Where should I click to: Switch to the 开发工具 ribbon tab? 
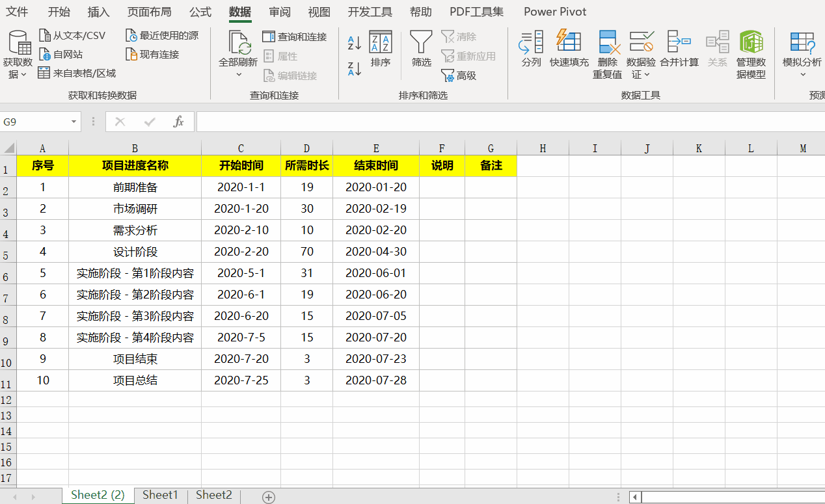[x=370, y=12]
